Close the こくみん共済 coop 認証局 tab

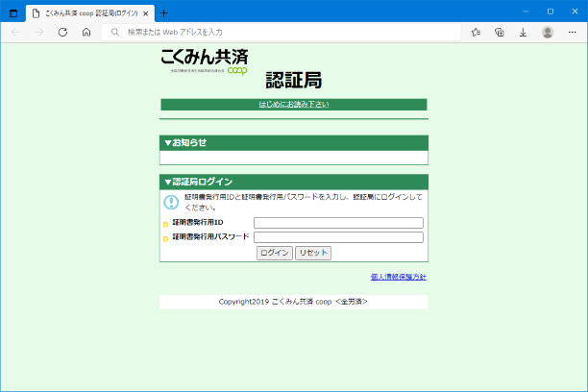[x=145, y=13]
